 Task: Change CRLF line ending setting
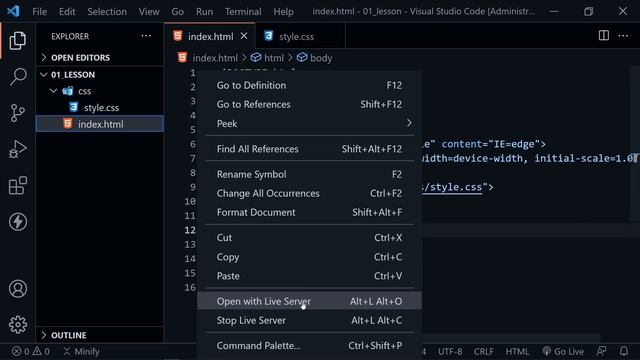(x=484, y=351)
